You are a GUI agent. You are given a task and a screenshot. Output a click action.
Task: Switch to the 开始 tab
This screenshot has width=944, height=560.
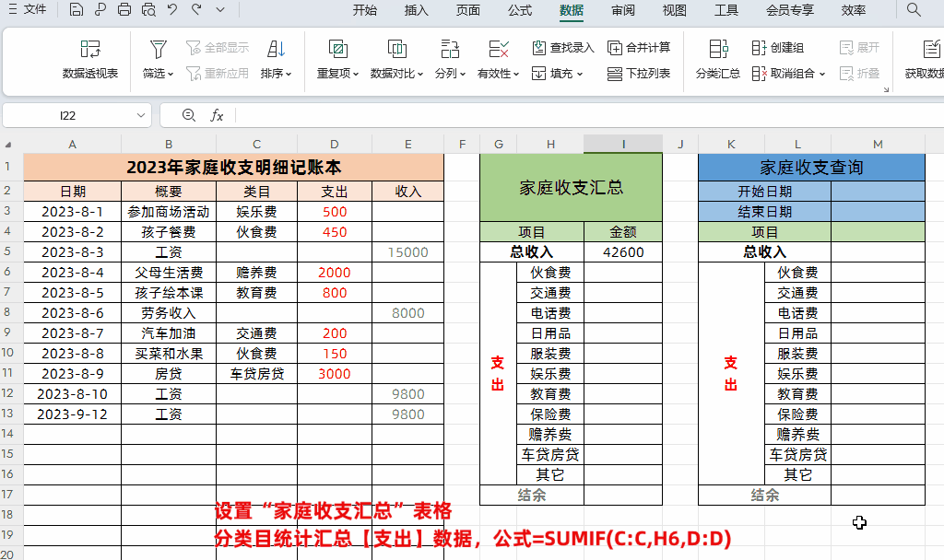[365, 10]
